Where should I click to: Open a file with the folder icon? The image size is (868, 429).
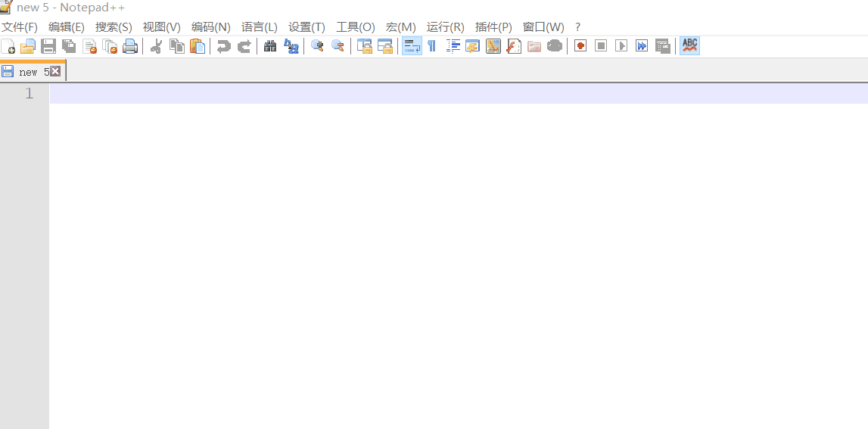tap(28, 46)
